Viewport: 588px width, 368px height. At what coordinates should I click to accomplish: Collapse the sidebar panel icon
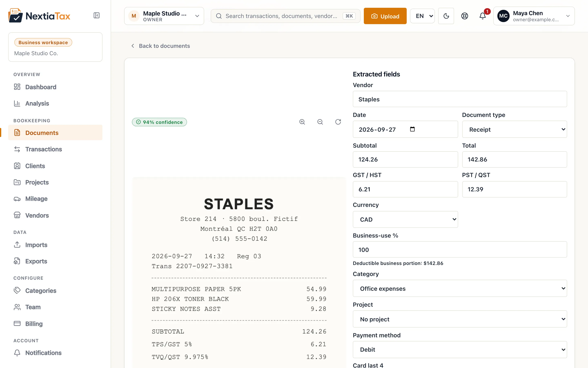pyautogui.click(x=96, y=16)
